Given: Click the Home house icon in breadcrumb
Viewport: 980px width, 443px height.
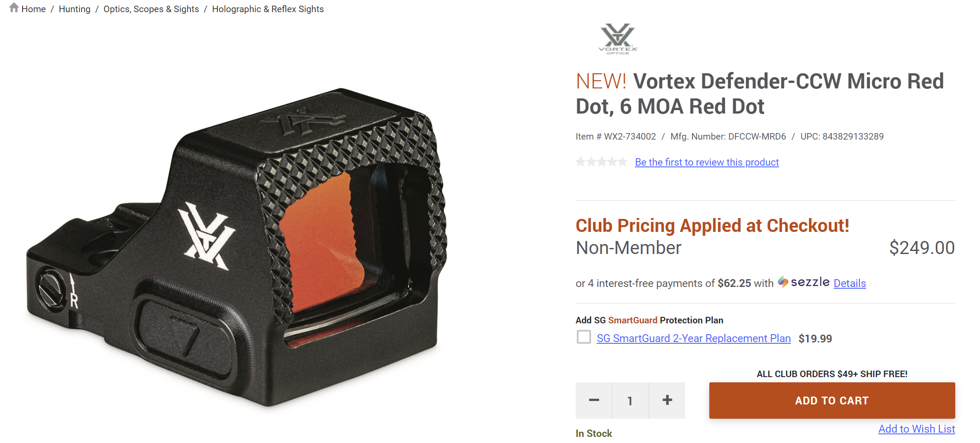Looking at the screenshot, I should pyautogui.click(x=14, y=8).
